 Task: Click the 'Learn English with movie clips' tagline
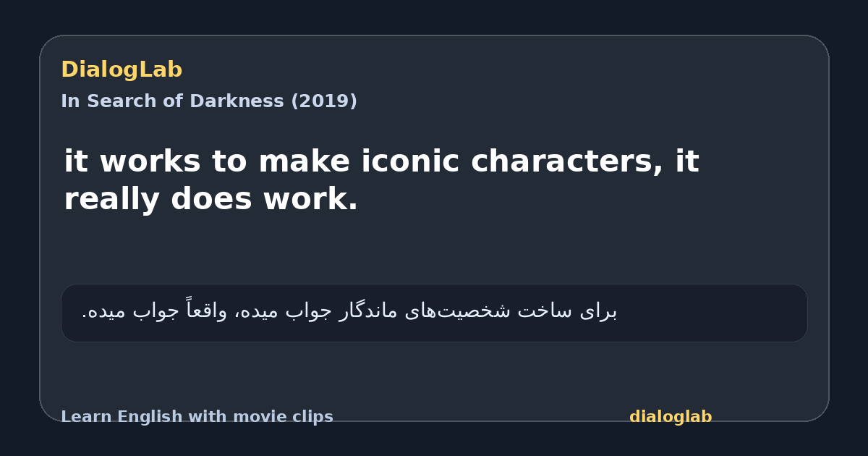click(197, 417)
